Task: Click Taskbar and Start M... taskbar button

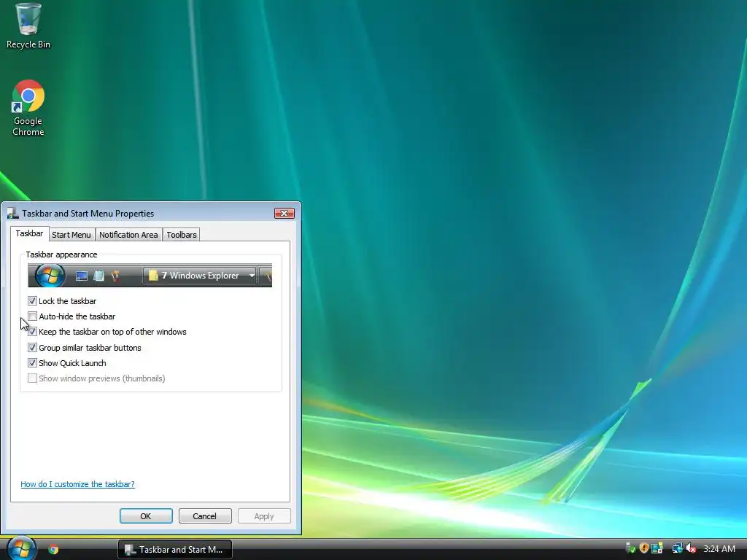Action: click(175, 550)
